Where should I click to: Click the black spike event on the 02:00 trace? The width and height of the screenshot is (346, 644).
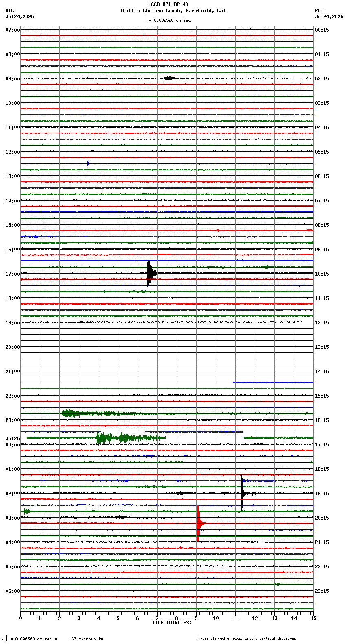(x=242, y=493)
